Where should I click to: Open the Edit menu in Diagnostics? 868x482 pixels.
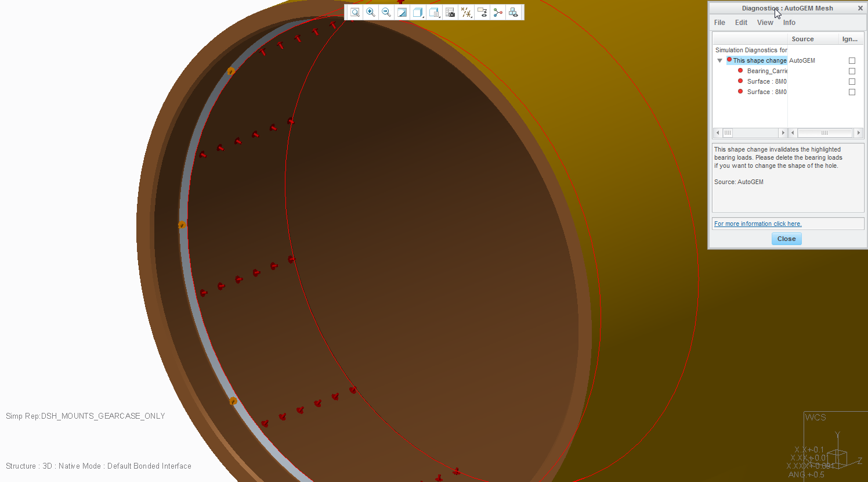pyautogui.click(x=741, y=23)
